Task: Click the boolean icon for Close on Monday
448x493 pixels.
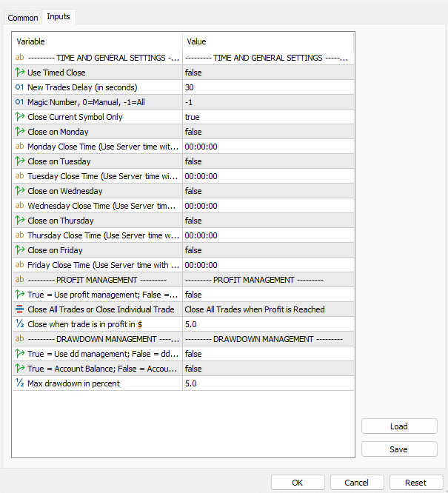Action: (19, 132)
